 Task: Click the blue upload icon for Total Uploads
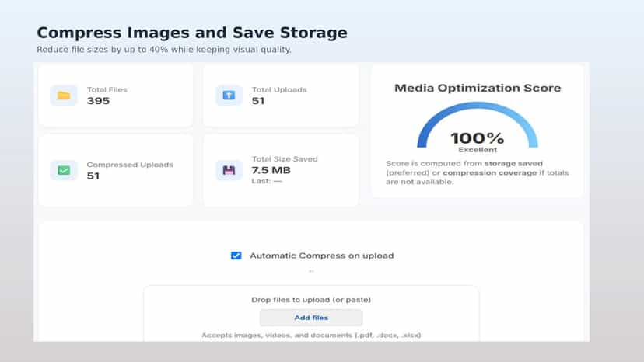(229, 96)
